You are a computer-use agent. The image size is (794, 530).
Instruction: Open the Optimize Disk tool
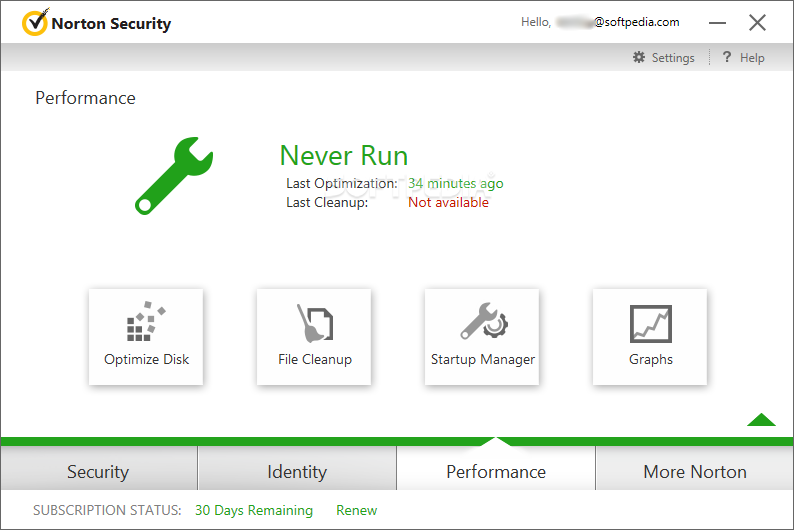(146, 337)
